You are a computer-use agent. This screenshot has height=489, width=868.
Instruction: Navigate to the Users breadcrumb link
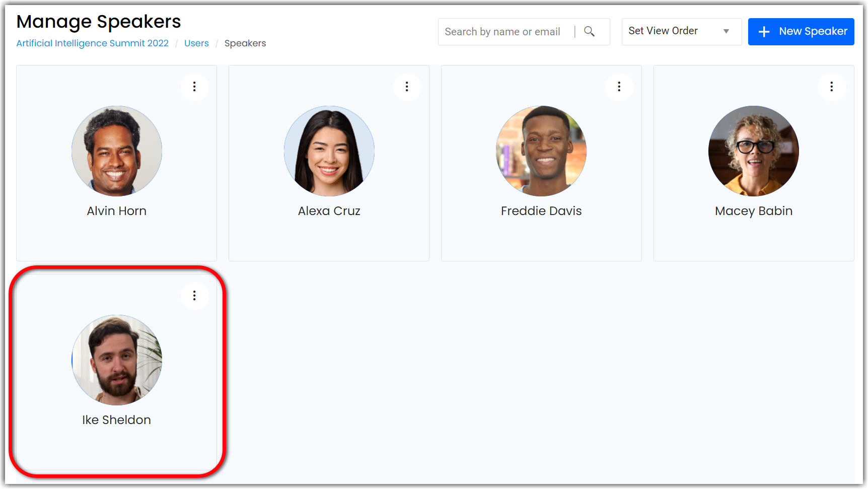click(196, 43)
